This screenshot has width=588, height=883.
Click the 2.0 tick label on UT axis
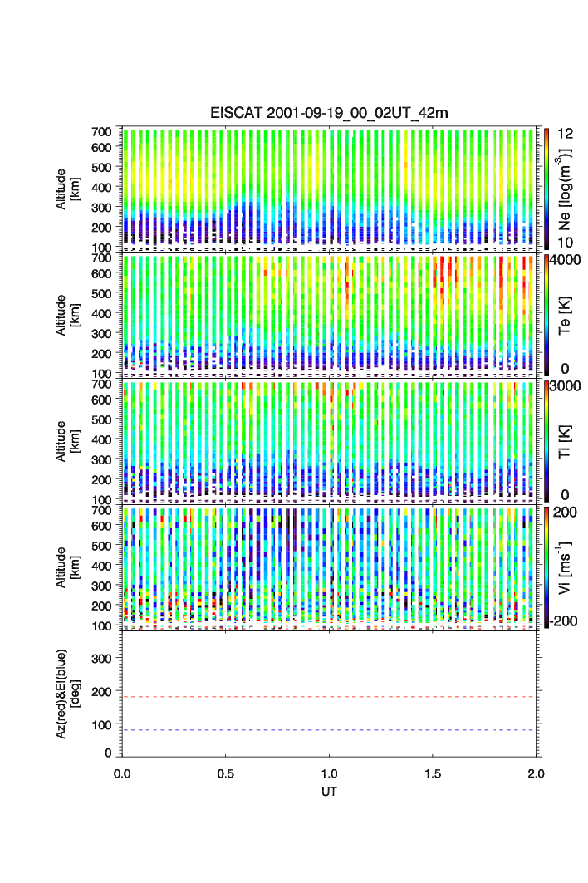pyautogui.click(x=534, y=773)
